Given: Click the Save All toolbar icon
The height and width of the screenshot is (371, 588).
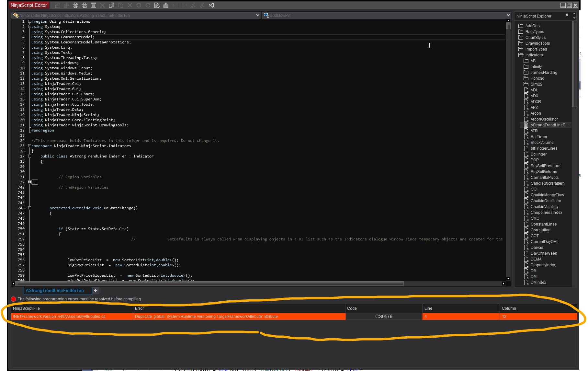Looking at the screenshot, I should [x=66, y=5].
